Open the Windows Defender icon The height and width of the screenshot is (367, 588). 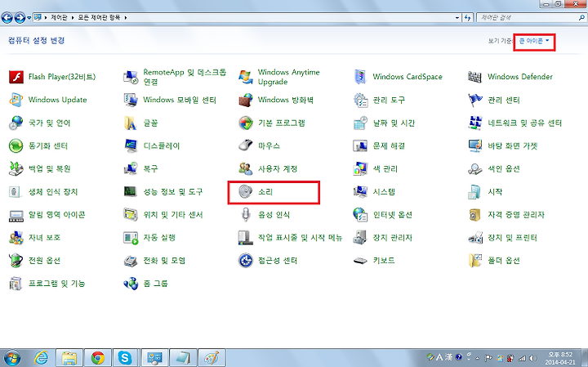click(475, 77)
